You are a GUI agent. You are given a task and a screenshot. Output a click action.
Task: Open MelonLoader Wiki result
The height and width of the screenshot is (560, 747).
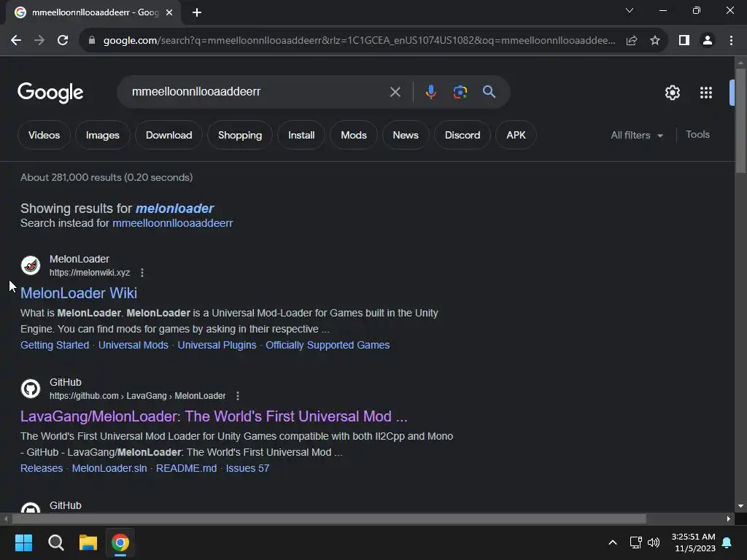79,293
